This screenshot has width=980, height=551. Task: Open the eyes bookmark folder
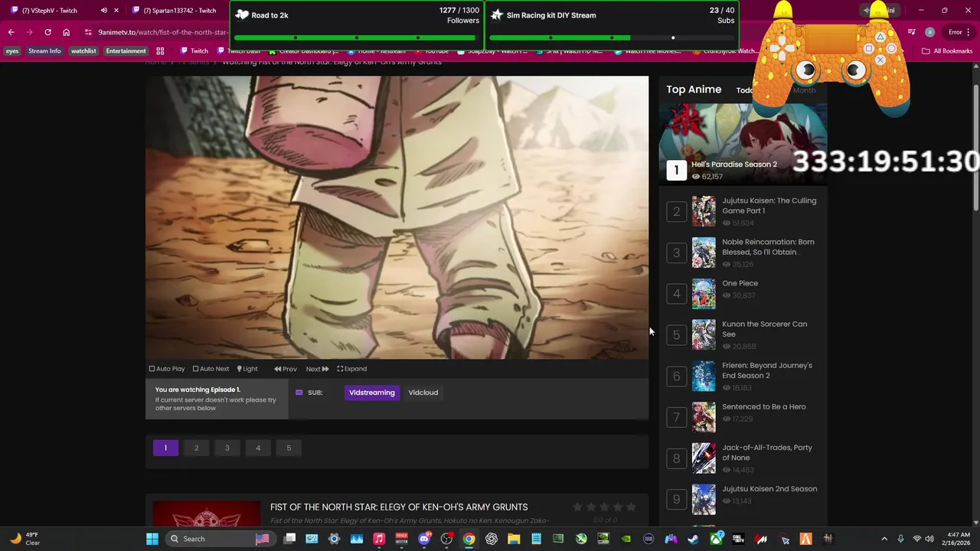pos(12,51)
